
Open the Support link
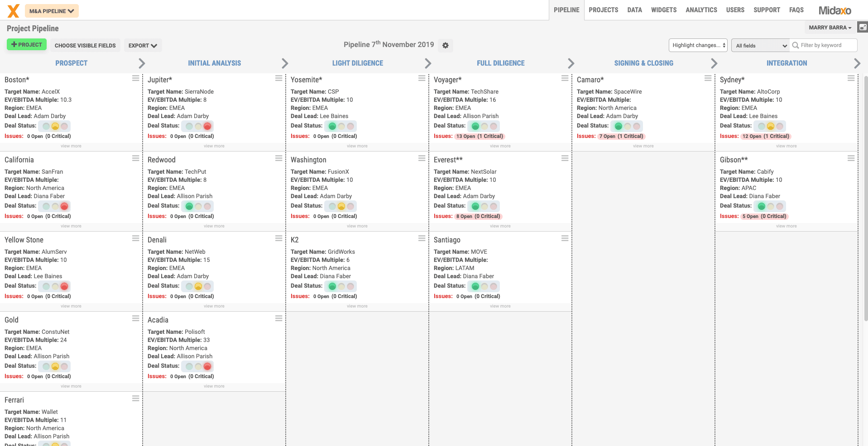tap(767, 10)
